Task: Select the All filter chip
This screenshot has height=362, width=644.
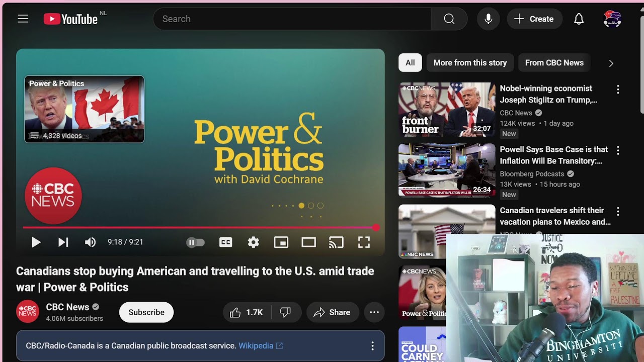Action: pyautogui.click(x=411, y=63)
